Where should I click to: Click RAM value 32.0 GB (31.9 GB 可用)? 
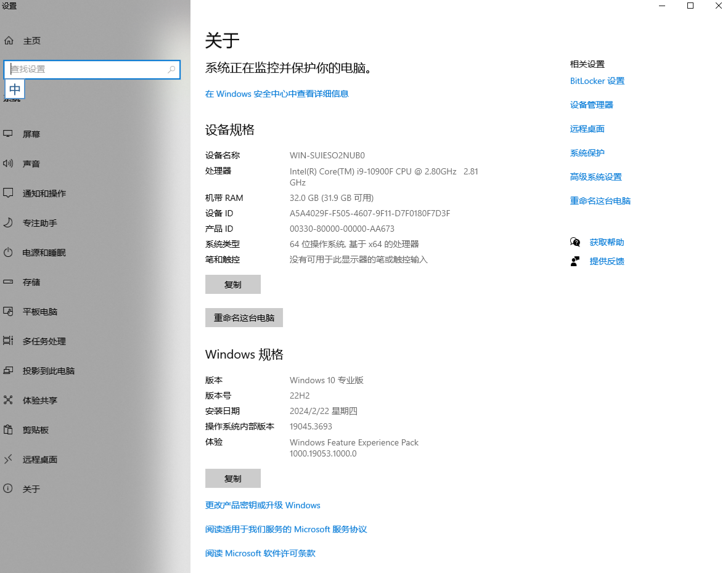[332, 198]
